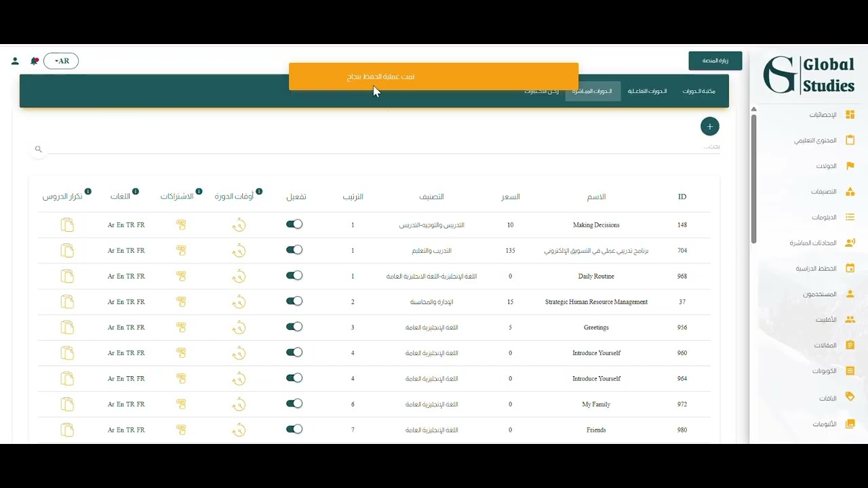This screenshot has width=868, height=488.
Task: Toggle activation for Introduce Yourself ID 964
Action: coord(294,378)
